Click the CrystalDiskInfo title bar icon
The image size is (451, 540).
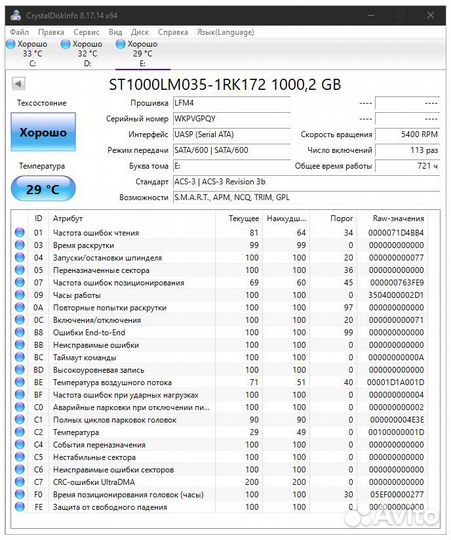point(15,15)
